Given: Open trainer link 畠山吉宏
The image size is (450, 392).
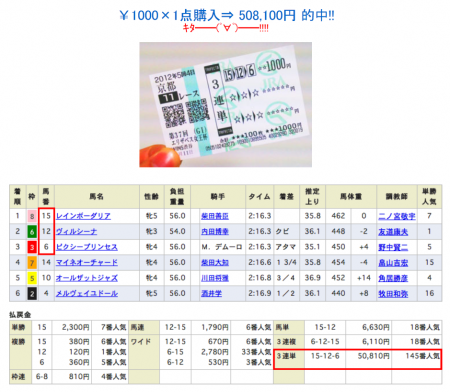Looking at the screenshot, I should [393, 262].
